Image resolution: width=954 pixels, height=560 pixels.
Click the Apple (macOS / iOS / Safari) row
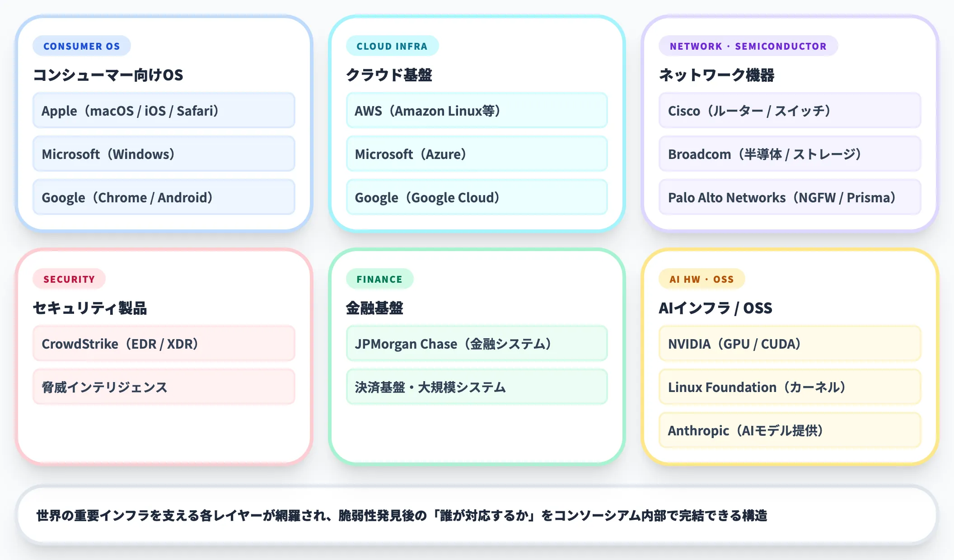tap(164, 111)
